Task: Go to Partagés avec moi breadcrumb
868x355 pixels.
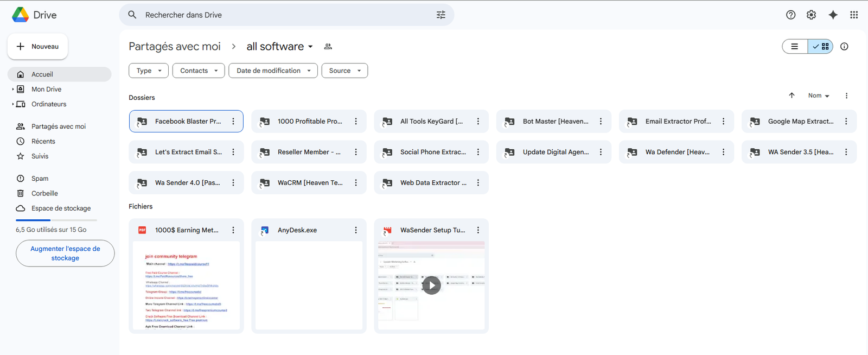Action: (x=175, y=47)
